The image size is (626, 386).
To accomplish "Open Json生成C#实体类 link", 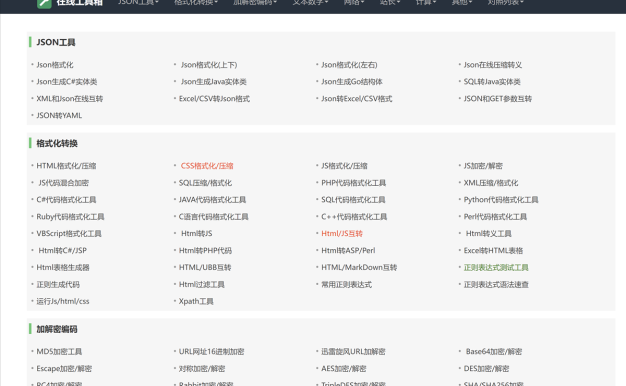I will 67,81.
